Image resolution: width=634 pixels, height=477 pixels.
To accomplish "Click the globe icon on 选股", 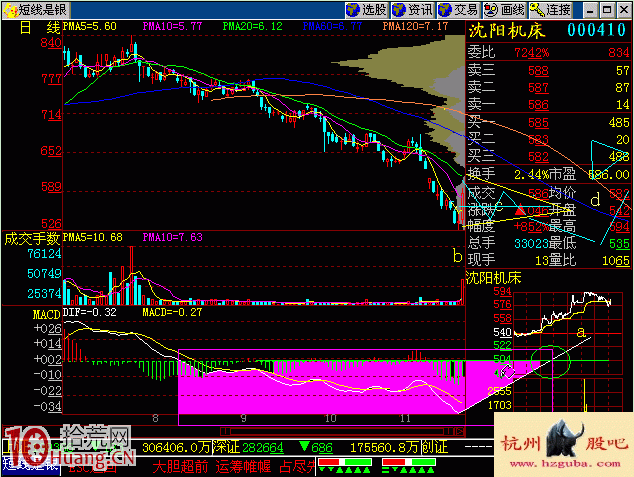I will click(x=353, y=10).
